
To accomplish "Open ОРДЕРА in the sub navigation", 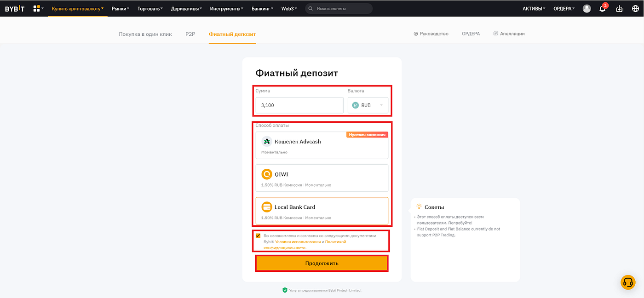I will [471, 34].
